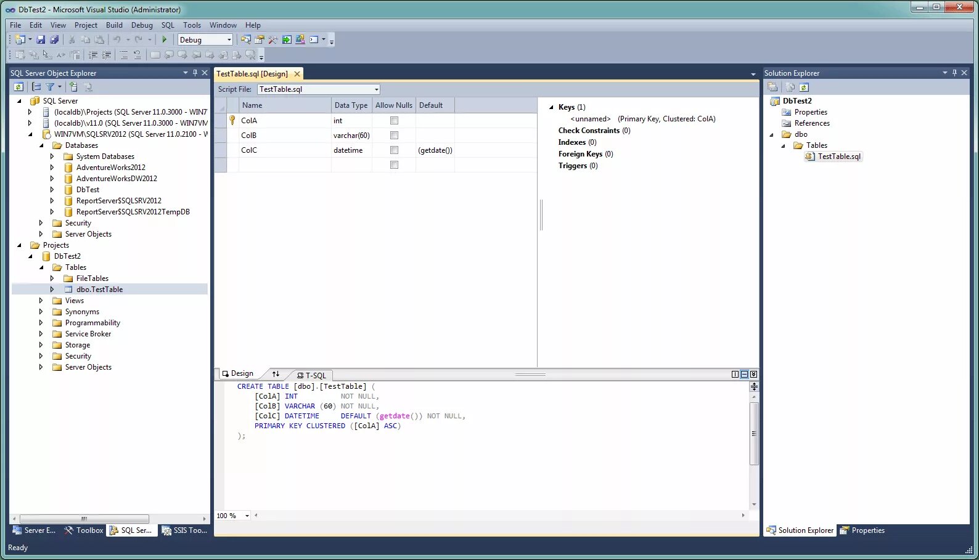
Task: Toggle Allow Nulls checkbox in the empty new row
Action: point(394,165)
